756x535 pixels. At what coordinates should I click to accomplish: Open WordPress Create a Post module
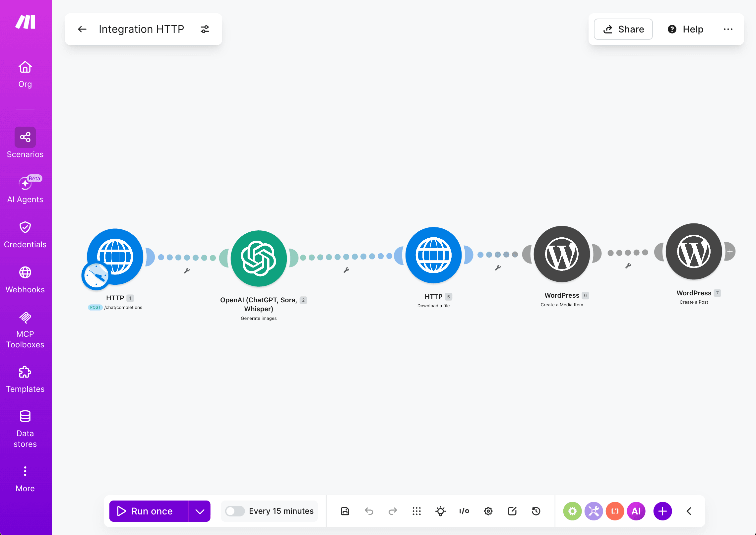coord(694,252)
